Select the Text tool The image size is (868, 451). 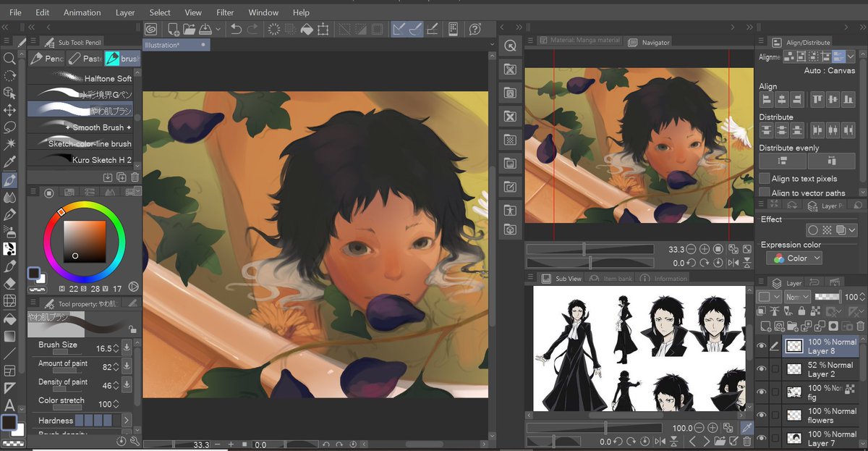click(9, 405)
